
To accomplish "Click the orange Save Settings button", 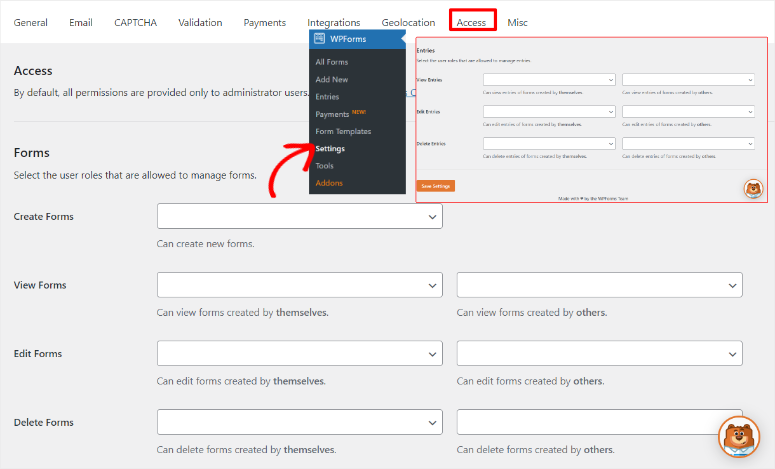I will tap(435, 186).
